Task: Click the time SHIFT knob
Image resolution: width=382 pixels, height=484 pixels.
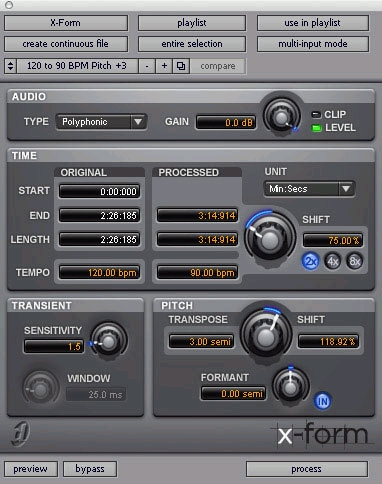Action: 270,239
